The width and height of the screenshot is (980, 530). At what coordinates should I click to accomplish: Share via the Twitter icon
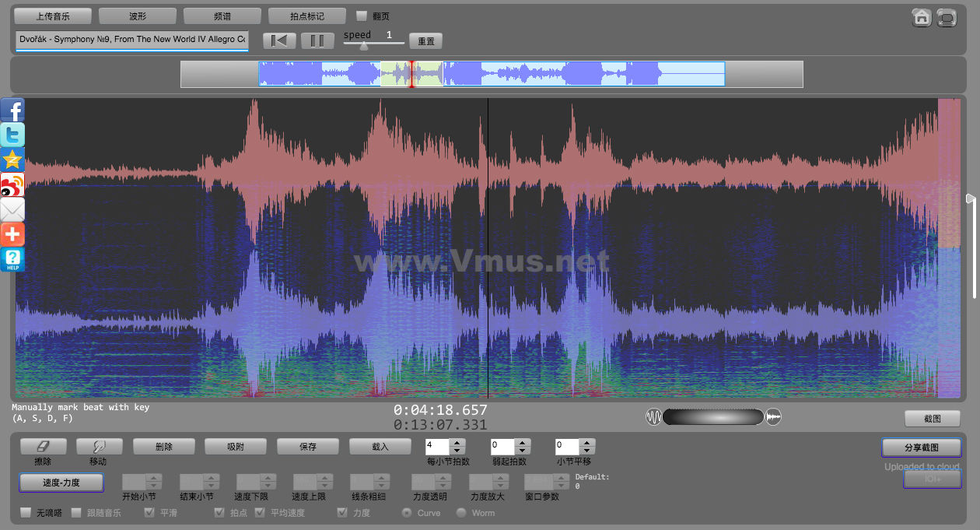(12, 135)
